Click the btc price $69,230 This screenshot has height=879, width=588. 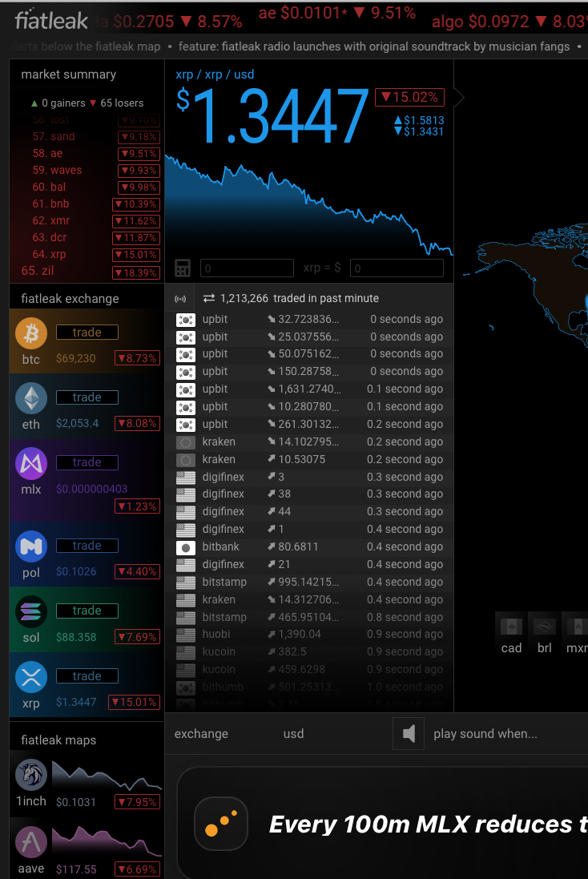(x=75, y=359)
